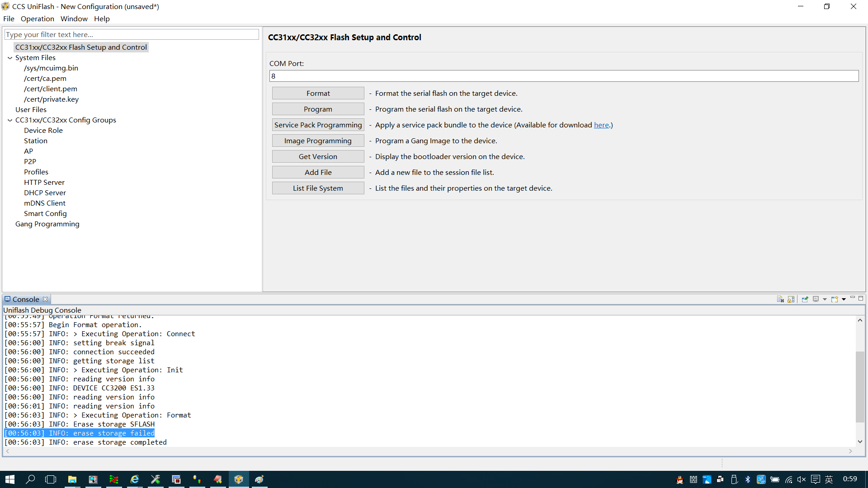Select /sys/mcuimg.bin in the tree
The width and height of the screenshot is (868, 488).
coord(51,68)
